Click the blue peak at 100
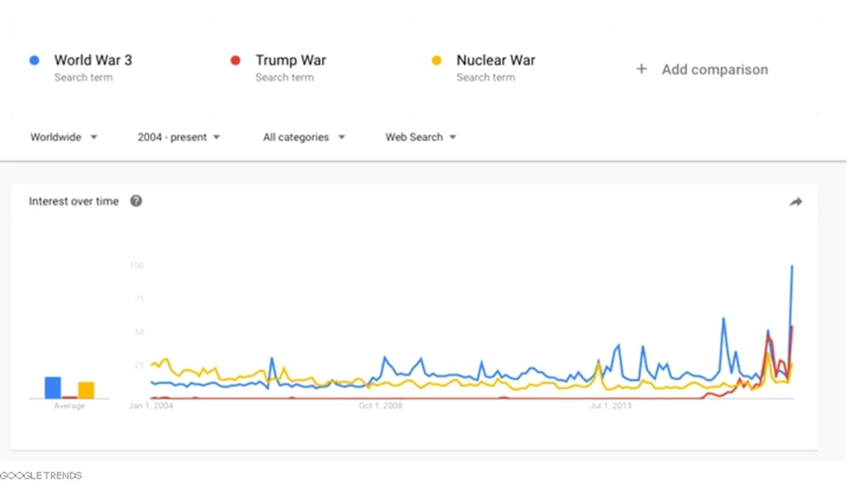Screen dimensions: 868x498 792,267
